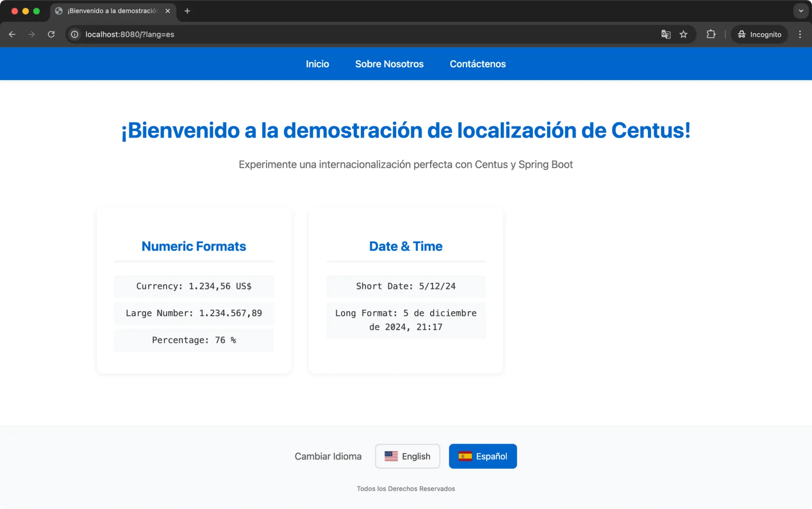812x509 pixels.
Task: Click inside the URL address bar
Action: tap(284, 34)
